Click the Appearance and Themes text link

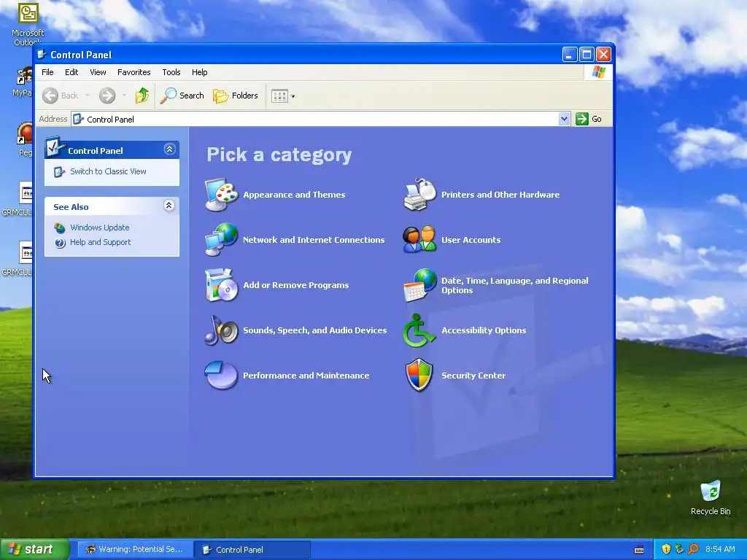pyautogui.click(x=294, y=195)
